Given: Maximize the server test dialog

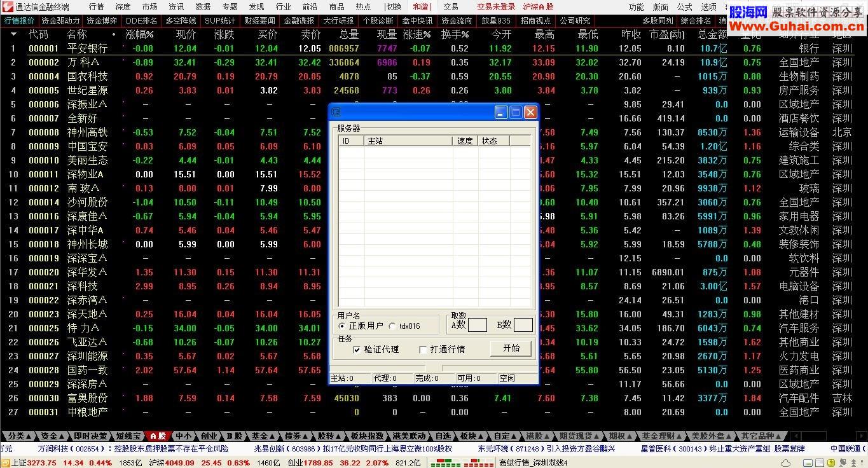Looking at the screenshot, I should [516, 113].
